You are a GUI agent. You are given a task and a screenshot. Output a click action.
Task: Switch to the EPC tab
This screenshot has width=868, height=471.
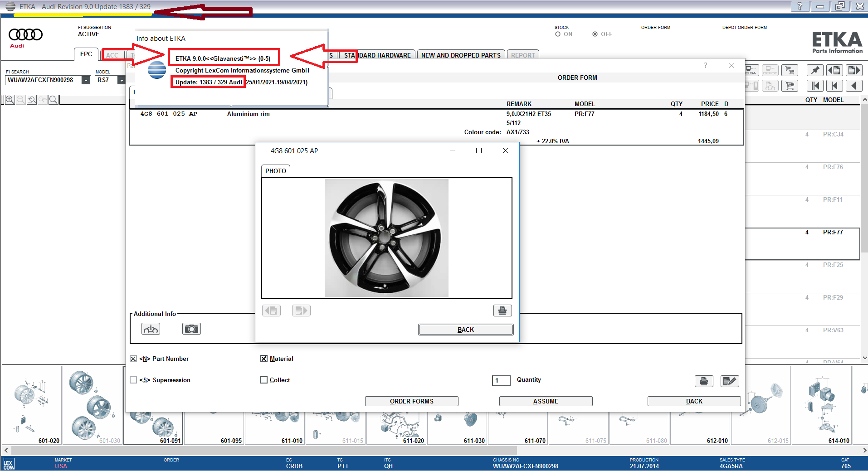tap(86, 54)
